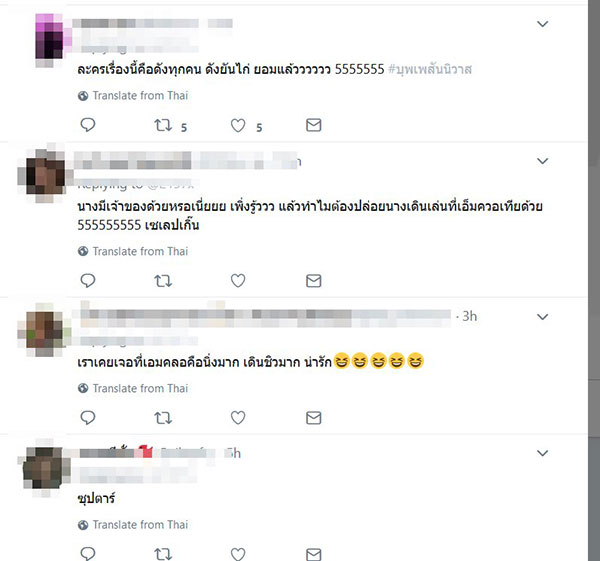Share second tweet via message envelope icon
This screenshot has height=561, width=600.
[313, 281]
